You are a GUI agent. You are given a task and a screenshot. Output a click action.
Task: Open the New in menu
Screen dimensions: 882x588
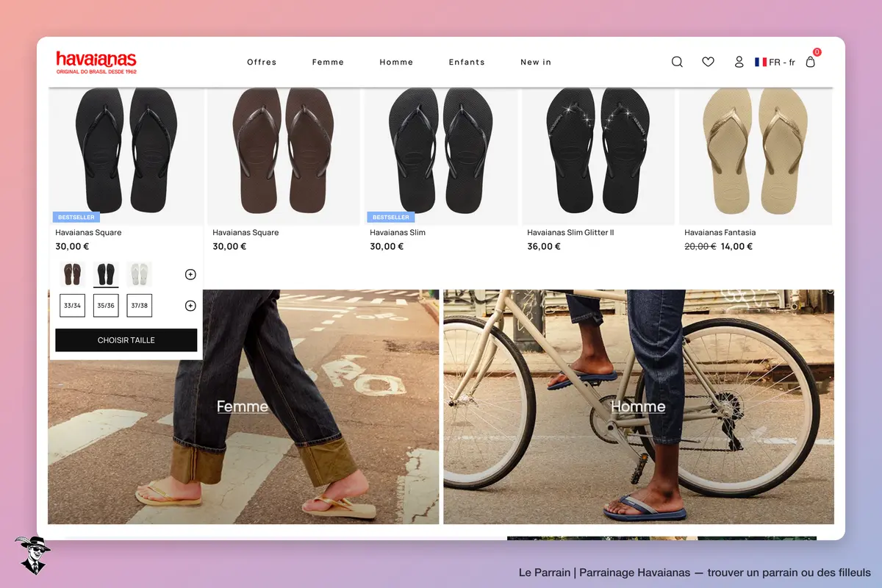(536, 62)
